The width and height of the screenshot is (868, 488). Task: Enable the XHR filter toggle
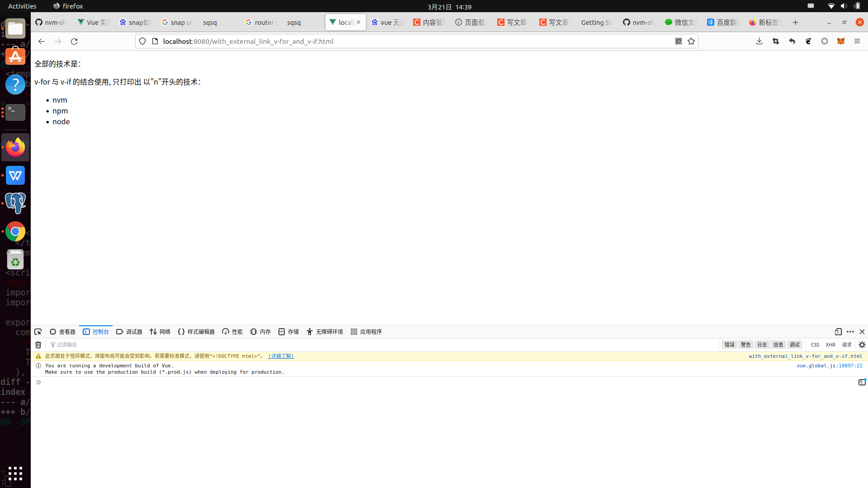[x=830, y=345]
